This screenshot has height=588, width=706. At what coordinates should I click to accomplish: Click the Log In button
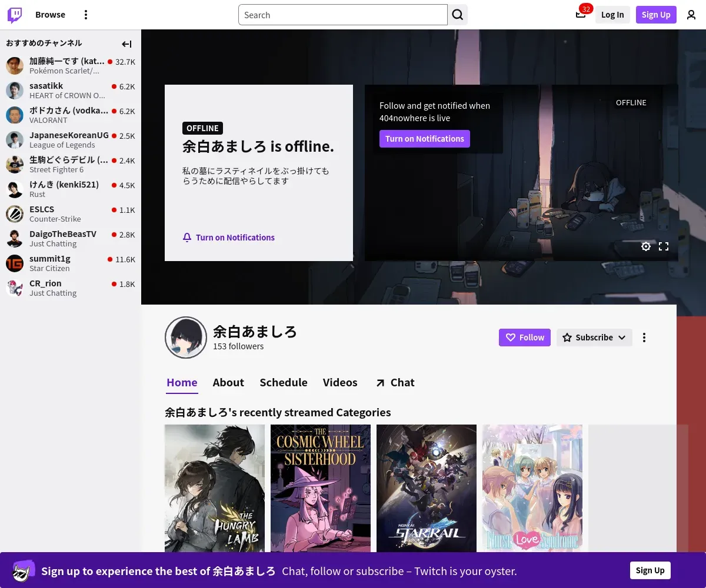pyautogui.click(x=612, y=15)
